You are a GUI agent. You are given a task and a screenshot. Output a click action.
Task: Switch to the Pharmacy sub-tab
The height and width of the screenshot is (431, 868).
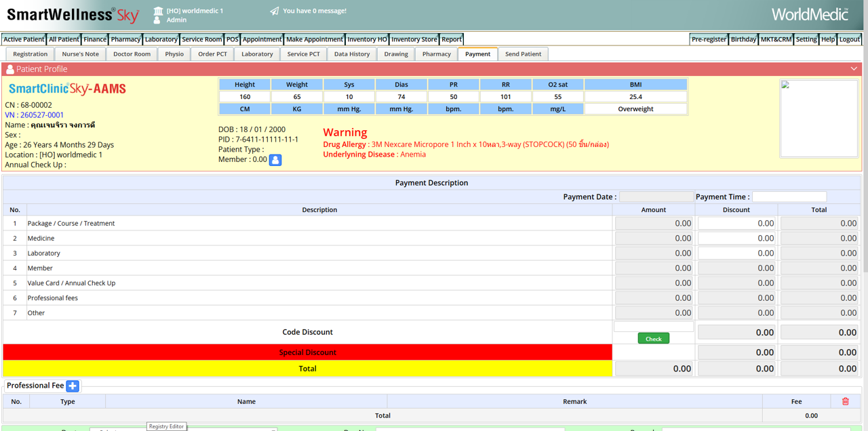pyautogui.click(x=437, y=54)
